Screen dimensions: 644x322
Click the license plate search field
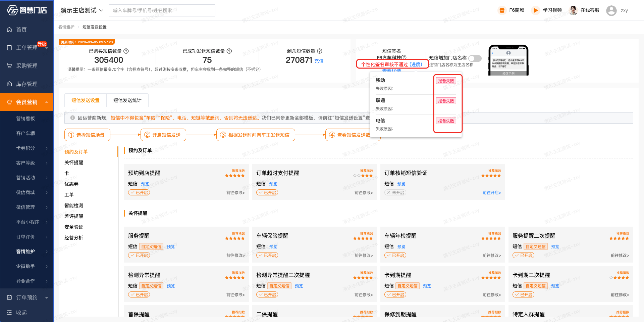point(162,10)
